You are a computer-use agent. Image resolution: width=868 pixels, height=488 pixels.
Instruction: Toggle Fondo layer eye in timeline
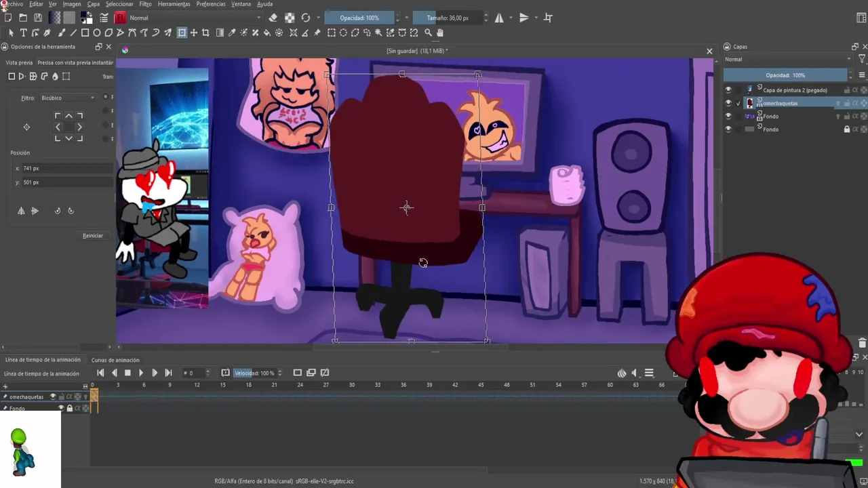[61, 408]
